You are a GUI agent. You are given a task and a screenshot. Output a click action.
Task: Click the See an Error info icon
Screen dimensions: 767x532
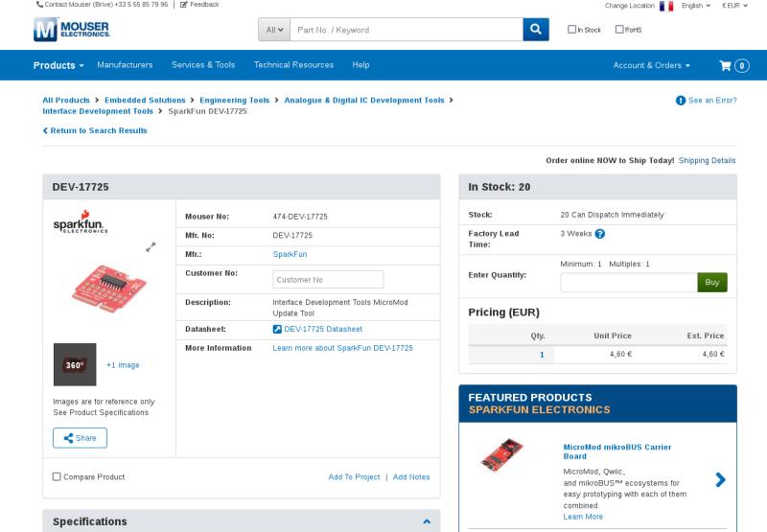(x=681, y=101)
